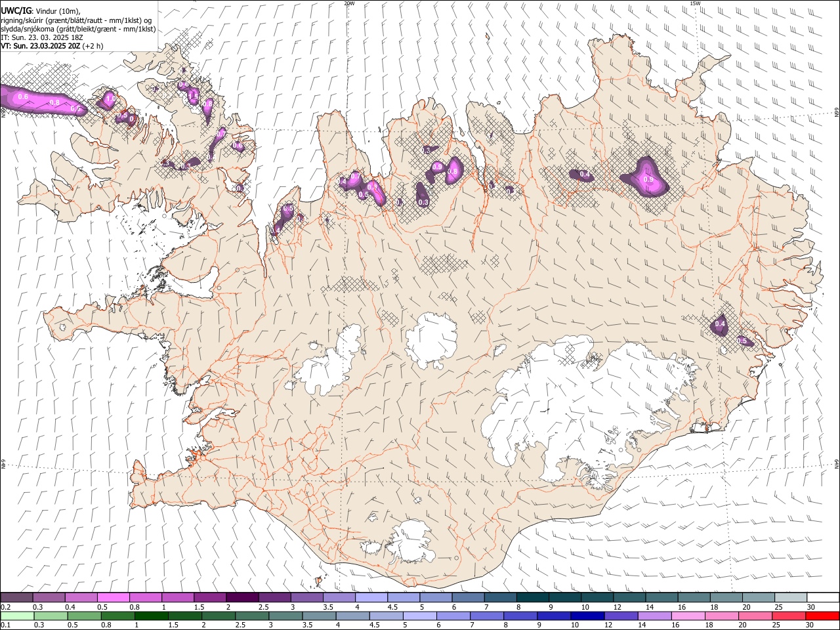The width and height of the screenshot is (840, 630).
Task: Pick the violet 14–16 lower legend swatch
Action: 654,616
